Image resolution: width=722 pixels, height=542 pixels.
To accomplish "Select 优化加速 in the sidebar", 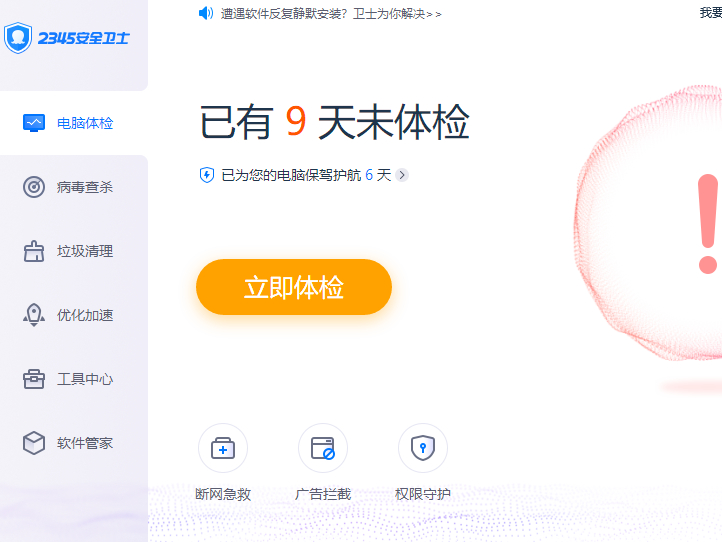I will [x=74, y=315].
